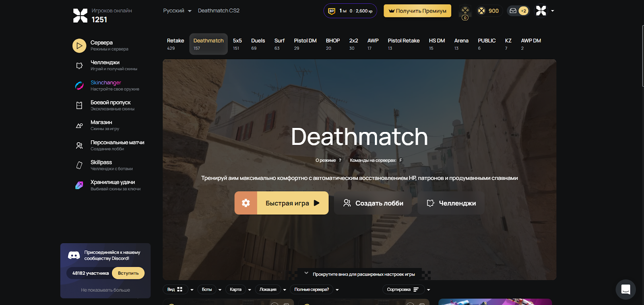Open the support chat bubble icon
644x305 pixels.
click(x=626, y=289)
